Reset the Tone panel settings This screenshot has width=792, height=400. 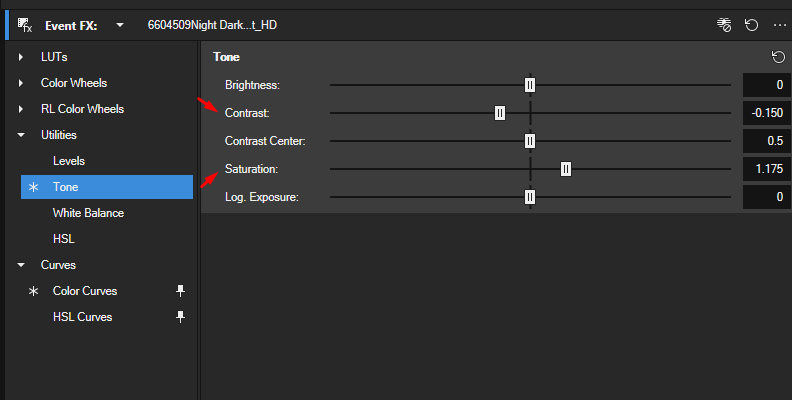click(x=778, y=57)
